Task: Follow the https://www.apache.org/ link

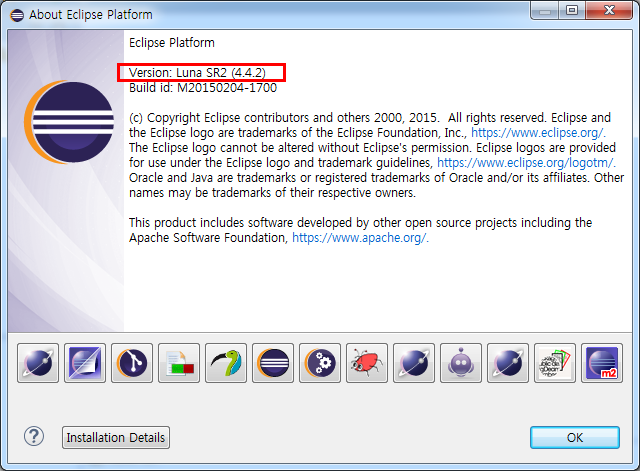Action: click(360, 238)
